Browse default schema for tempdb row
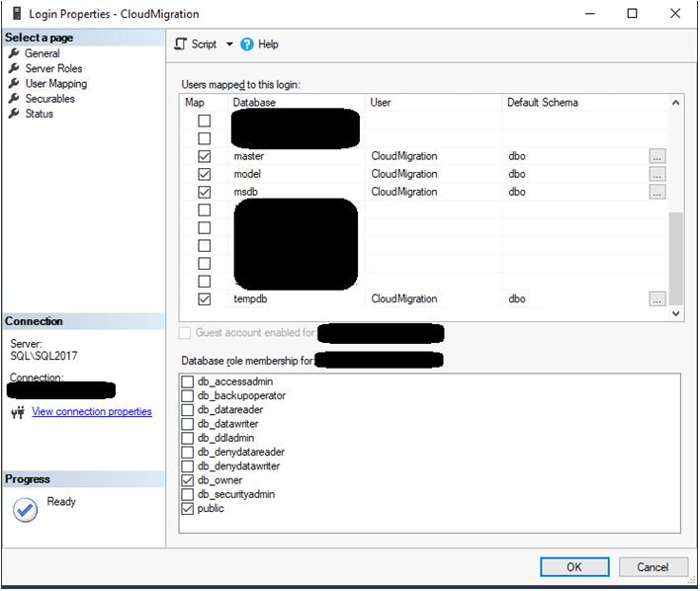 point(657,299)
